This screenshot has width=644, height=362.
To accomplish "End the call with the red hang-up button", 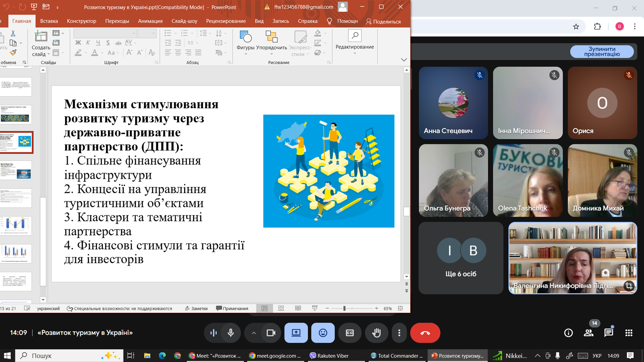I will pyautogui.click(x=425, y=333).
